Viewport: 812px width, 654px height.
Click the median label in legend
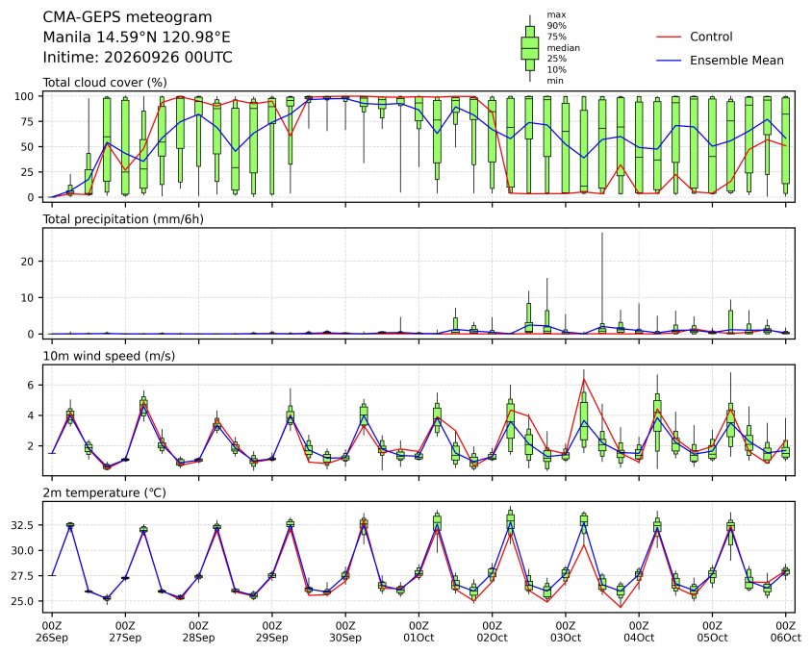click(x=564, y=48)
